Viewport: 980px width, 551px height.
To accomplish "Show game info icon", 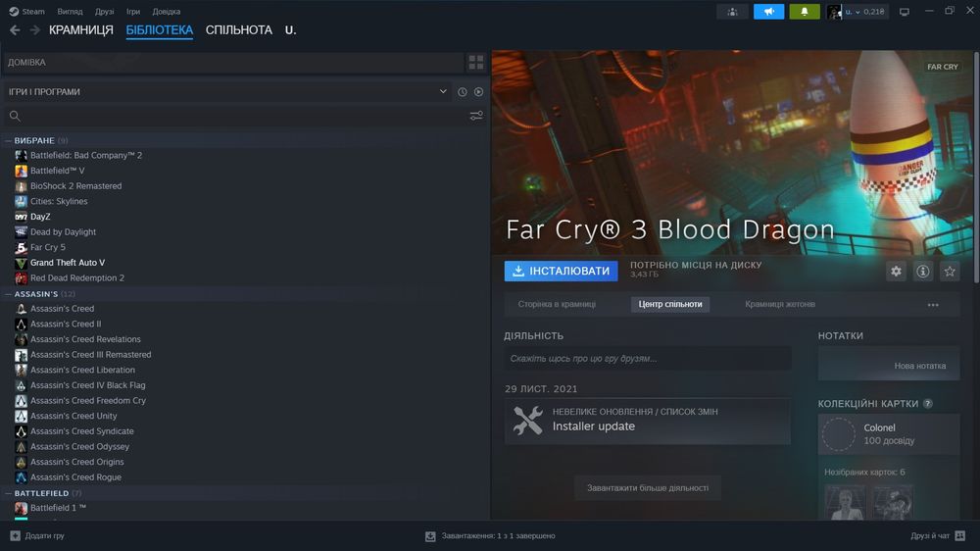I will pos(923,271).
